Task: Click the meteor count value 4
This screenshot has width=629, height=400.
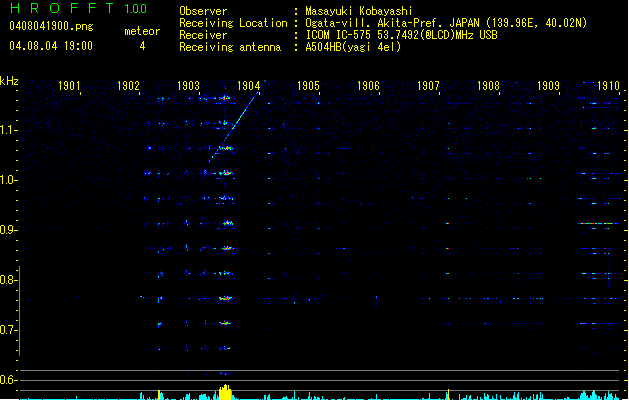Action: (142, 46)
